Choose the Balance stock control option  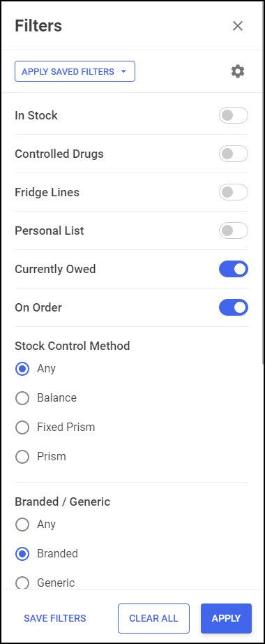[x=22, y=398]
